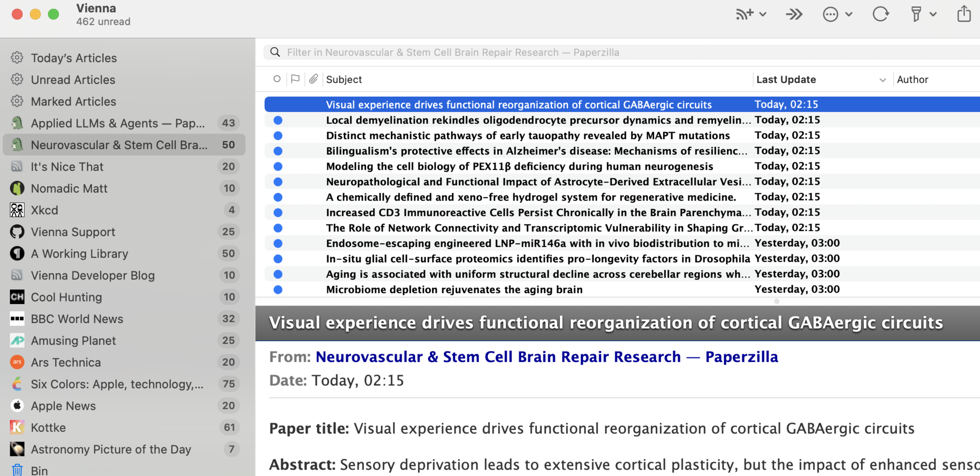Image resolution: width=980 pixels, height=476 pixels.
Task: Click the Subscribe to feed RSS plus icon
Action: (744, 14)
